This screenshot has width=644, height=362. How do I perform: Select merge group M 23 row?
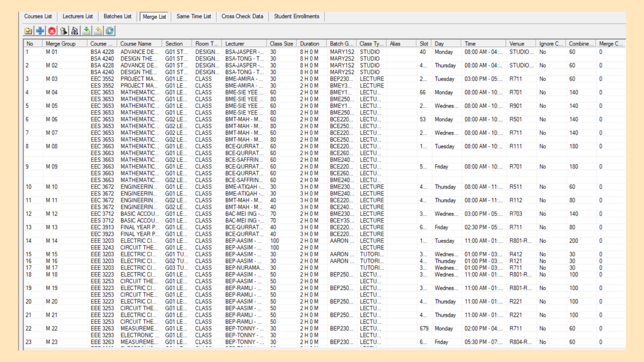324,342
